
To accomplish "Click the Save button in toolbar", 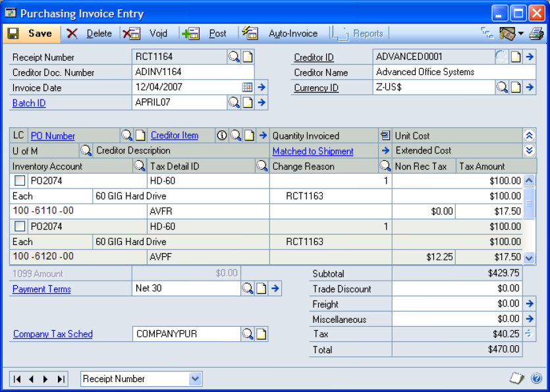I will [x=30, y=34].
